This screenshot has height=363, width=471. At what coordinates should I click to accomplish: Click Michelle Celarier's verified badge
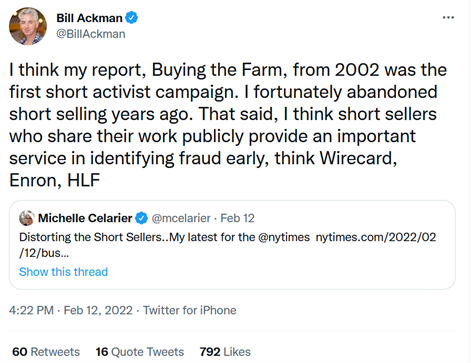(141, 218)
